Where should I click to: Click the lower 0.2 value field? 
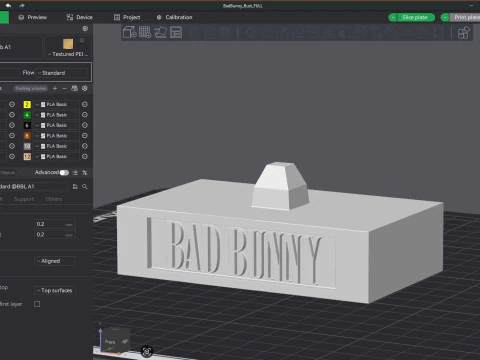click(x=55, y=235)
